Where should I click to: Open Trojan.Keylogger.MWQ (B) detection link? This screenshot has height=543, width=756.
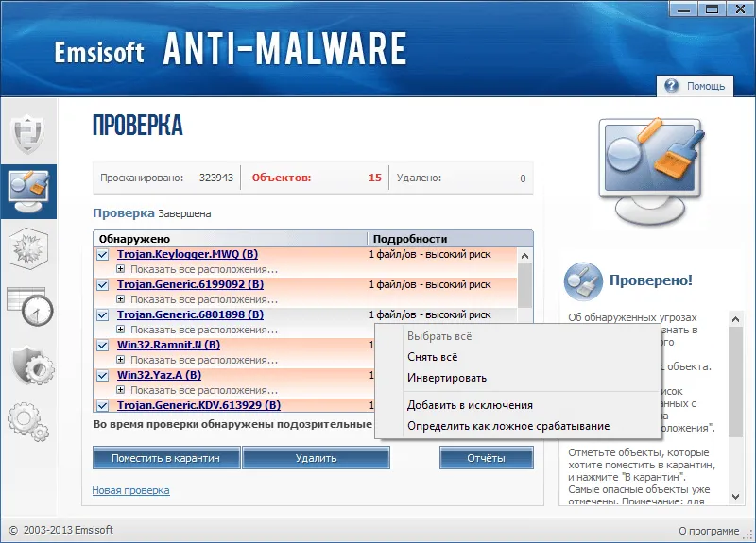pos(187,254)
